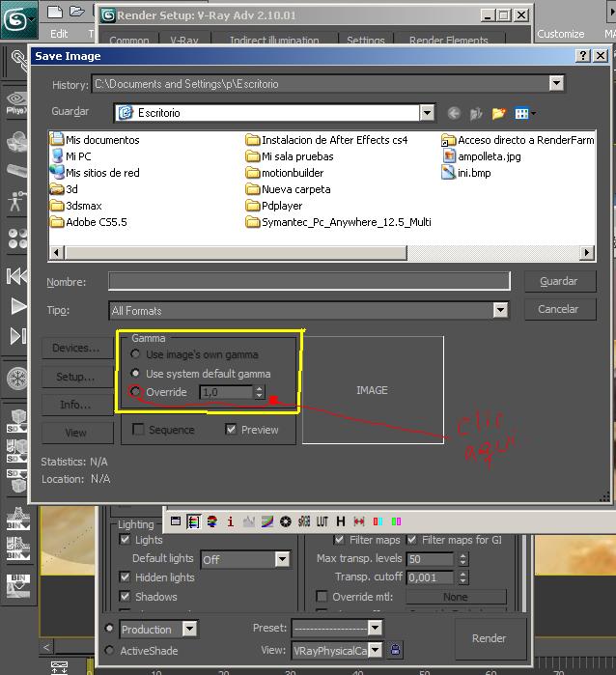Click the Render button

point(490,638)
